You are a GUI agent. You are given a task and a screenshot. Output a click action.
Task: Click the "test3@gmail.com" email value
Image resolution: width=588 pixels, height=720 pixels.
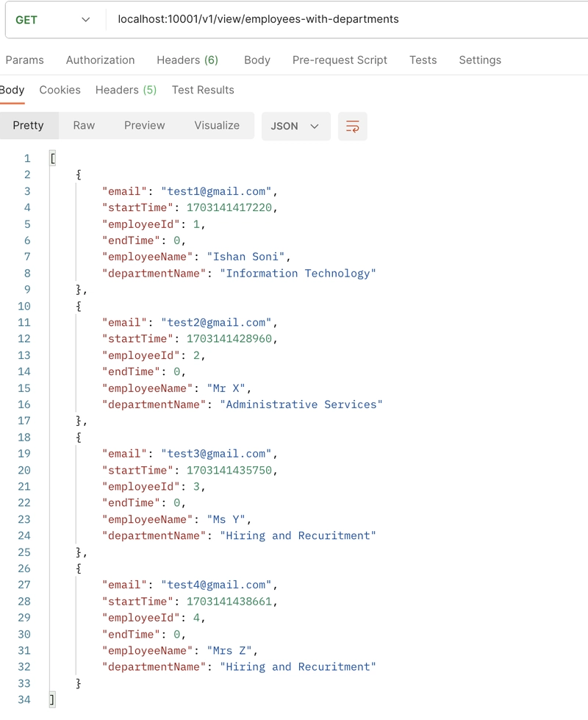pyautogui.click(x=216, y=454)
